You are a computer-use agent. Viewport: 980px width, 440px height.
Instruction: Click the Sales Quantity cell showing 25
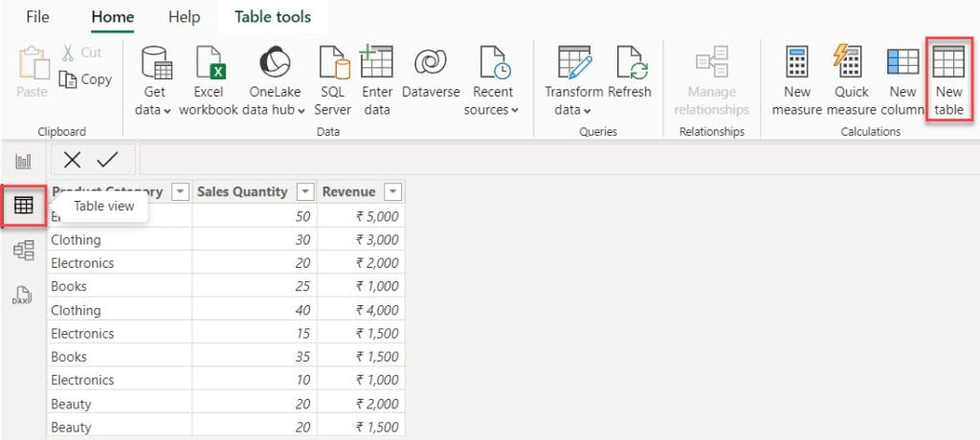(255, 286)
